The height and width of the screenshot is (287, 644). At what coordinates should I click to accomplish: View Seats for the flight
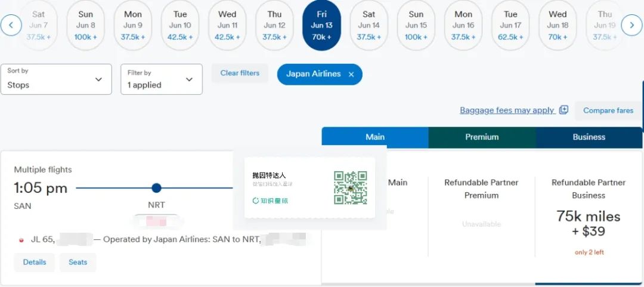(78, 263)
